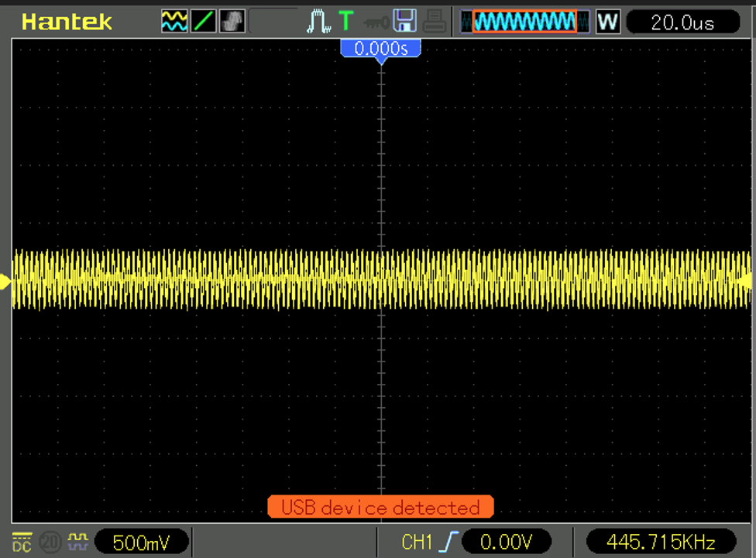756x558 pixels.
Task: Click the printer icon
Action: pos(434,21)
